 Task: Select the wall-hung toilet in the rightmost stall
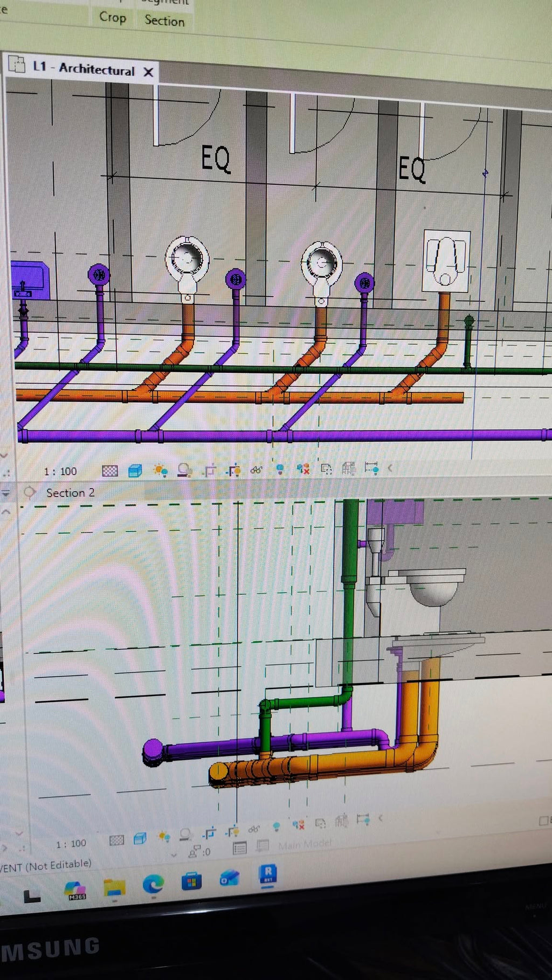click(x=446, y=261)
